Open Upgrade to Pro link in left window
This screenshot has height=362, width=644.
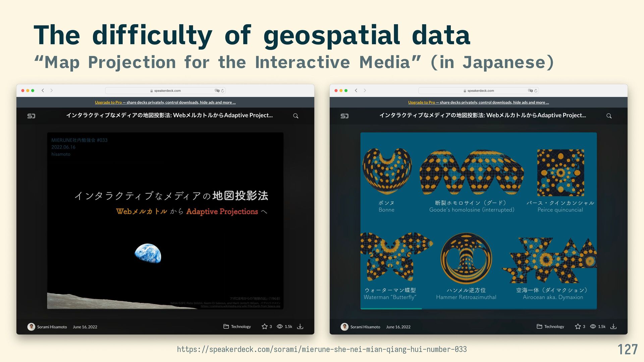(108, 103)
